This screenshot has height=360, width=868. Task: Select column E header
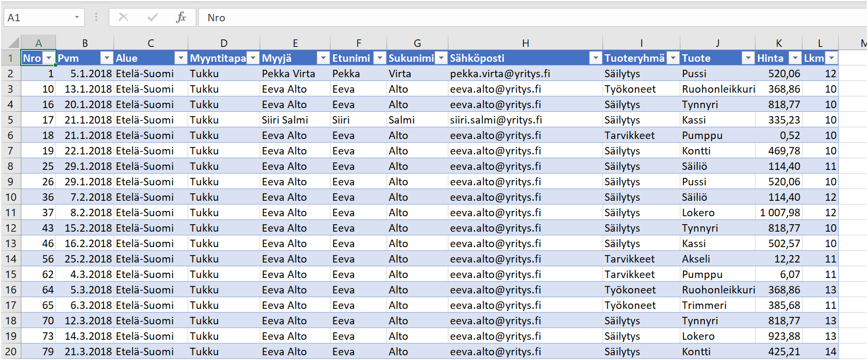point(295,43)
